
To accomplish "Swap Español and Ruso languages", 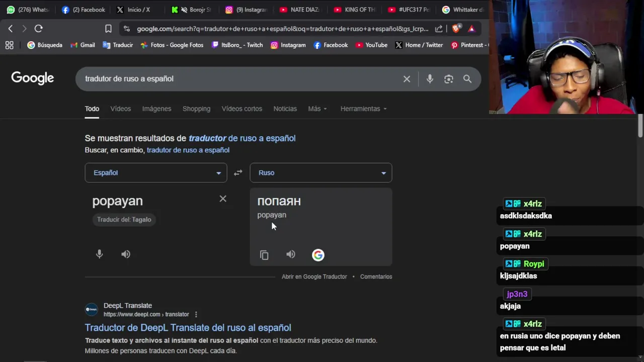I will 238,172.
